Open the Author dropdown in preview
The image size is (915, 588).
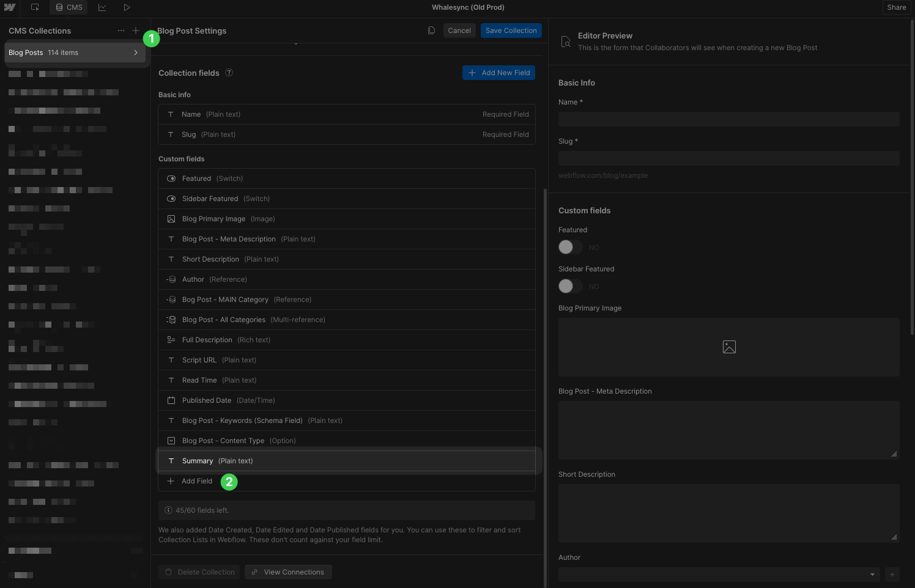(x=719, y=575)
